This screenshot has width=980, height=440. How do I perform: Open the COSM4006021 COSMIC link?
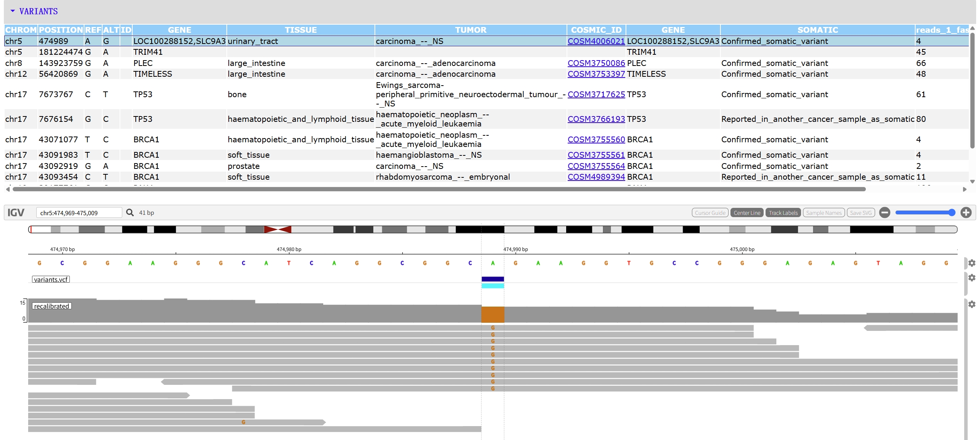pyautogui.click(x=596, y=41)
